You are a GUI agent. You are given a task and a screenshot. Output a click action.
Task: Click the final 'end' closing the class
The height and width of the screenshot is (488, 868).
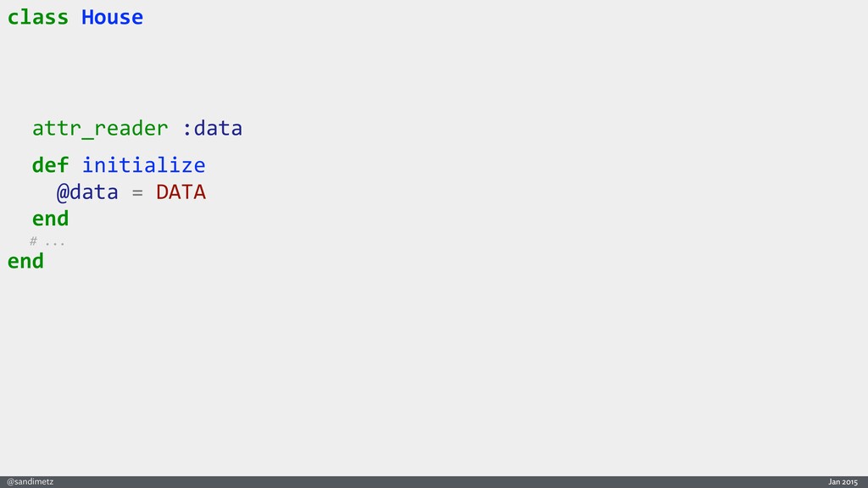tap(25, 261)
